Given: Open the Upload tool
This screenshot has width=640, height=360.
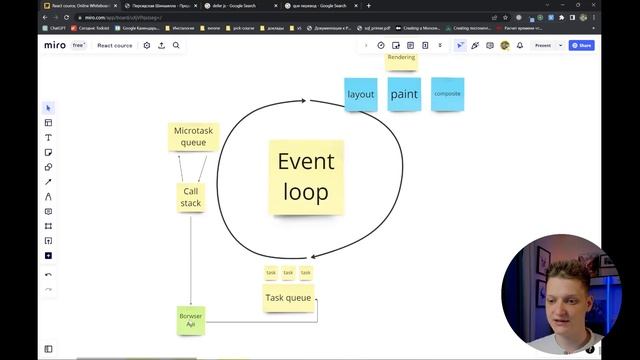Looking at the screenshot, I should coord(49,241).
